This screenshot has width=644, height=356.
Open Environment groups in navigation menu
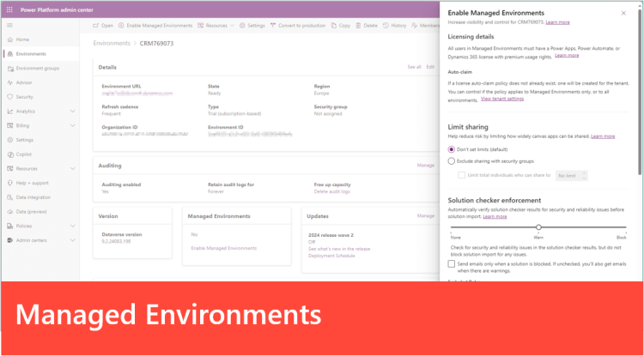coord(38,69)
